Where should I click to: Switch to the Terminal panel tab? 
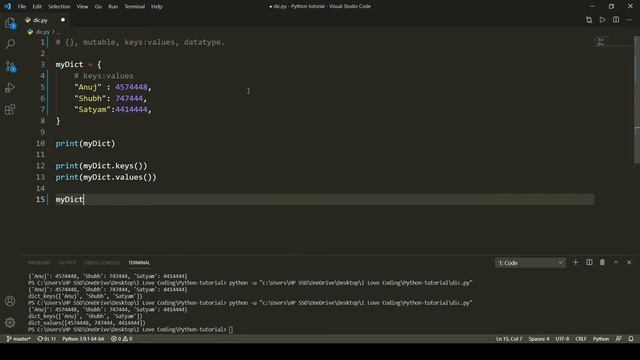tap(139, 263)
